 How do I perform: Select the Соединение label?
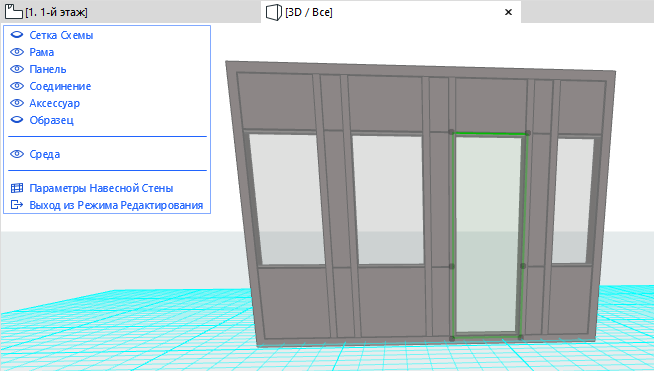pyautogui.click(x=60, y=86)
